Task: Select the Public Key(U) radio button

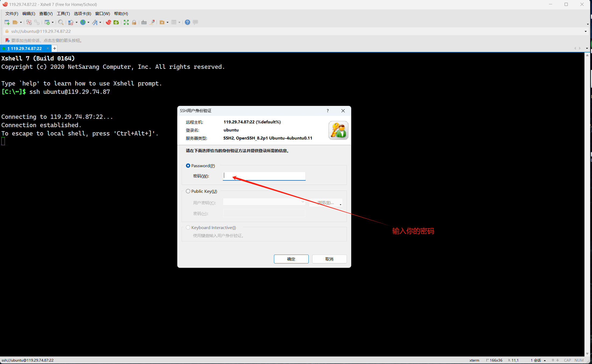Action: tap(188, 191)
